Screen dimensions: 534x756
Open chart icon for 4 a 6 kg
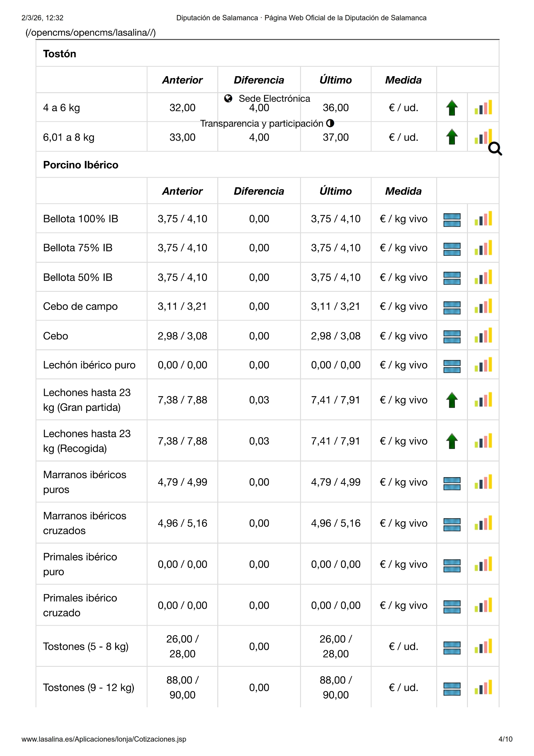483,108
